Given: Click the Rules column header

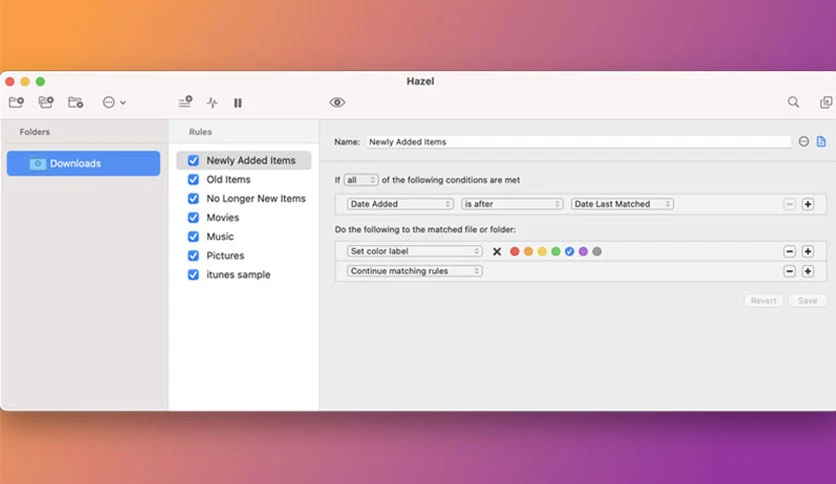Looking at the screenshot, I should [200, 132].
